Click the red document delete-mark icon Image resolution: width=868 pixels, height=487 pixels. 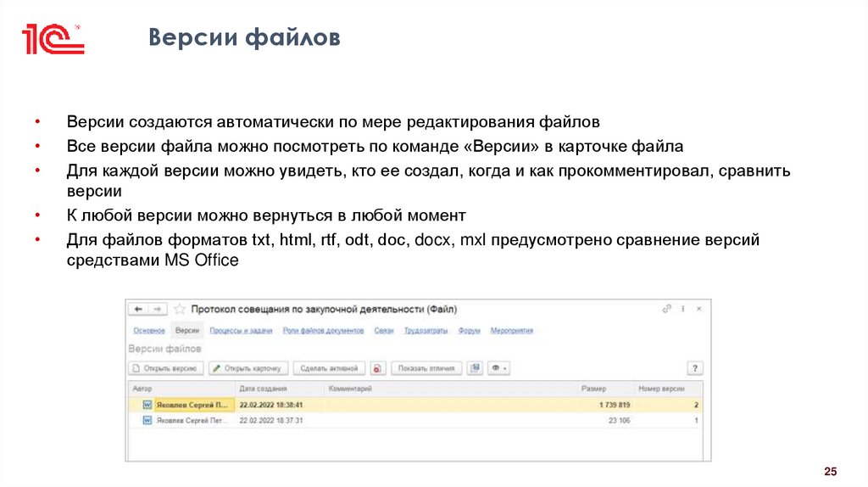377,368
